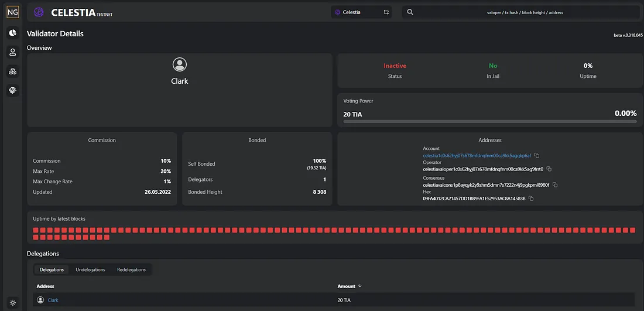This screenshot has height=311, width=644.
Task: Click the celestiavalcons consensus address text
Action: pos(486,185)
